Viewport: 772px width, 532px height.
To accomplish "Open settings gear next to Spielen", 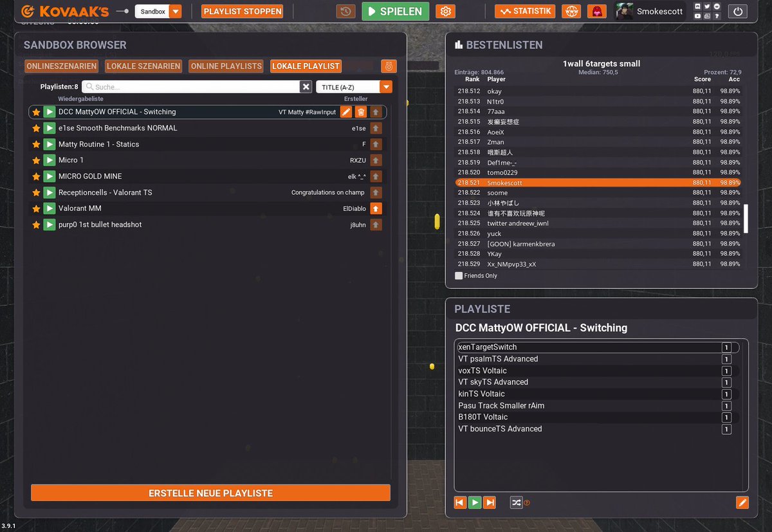I will 445,11.
